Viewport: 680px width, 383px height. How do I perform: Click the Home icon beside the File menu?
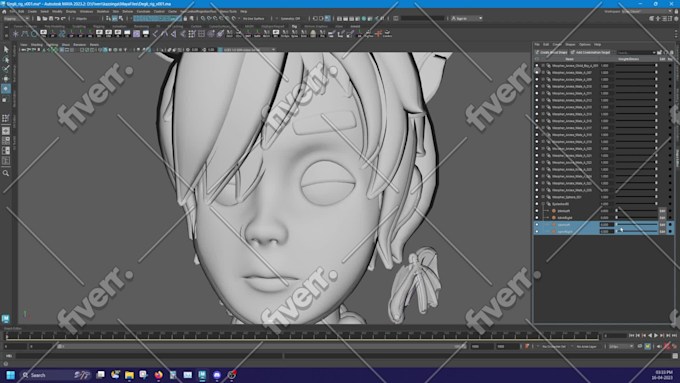4,11
